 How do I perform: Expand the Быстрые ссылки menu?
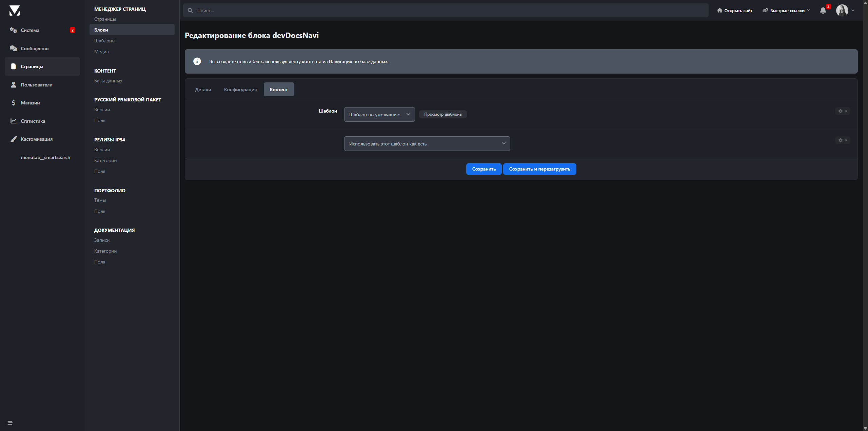pyautogui.click(x=786, y=11)
